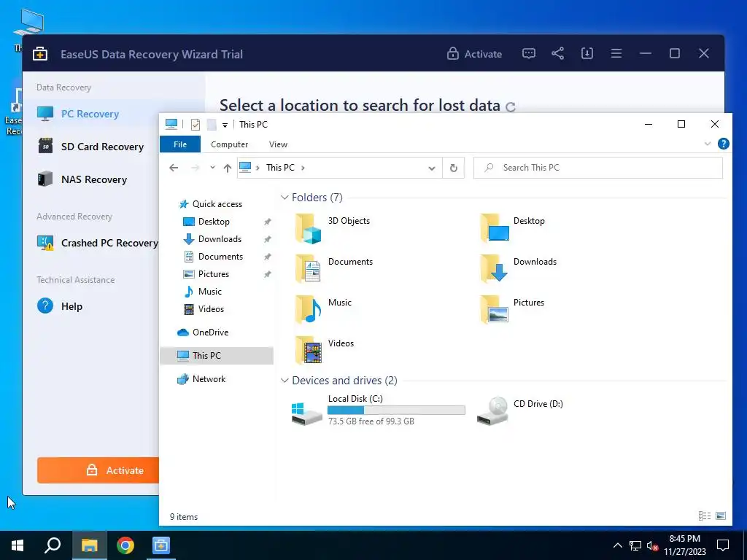Open recent locations dropdown arrow
This screenshot has width=747, height=560.
tap(212, 168)
